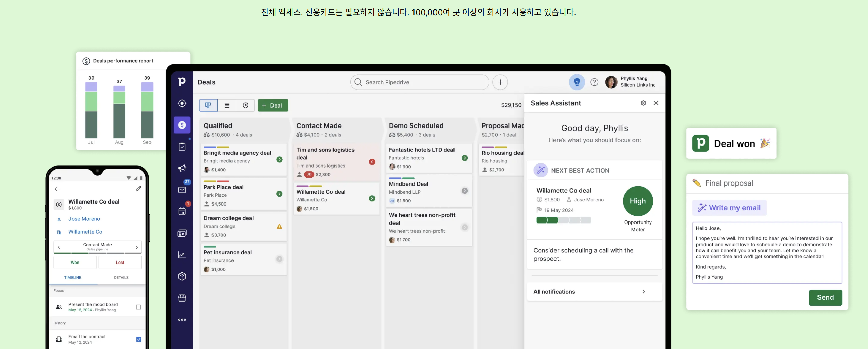This screenshot has width=868, height=349.
Task: Mark deal as Lost on phone
Action: (x=120, y=263)
